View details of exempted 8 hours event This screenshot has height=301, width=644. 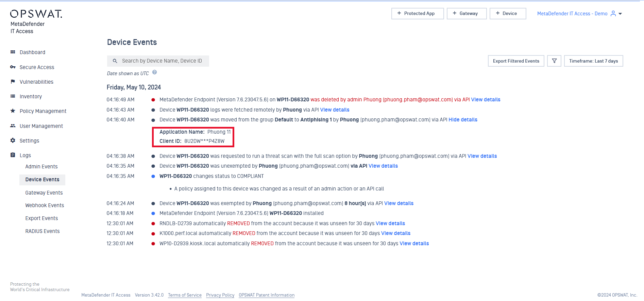point(399,203)
